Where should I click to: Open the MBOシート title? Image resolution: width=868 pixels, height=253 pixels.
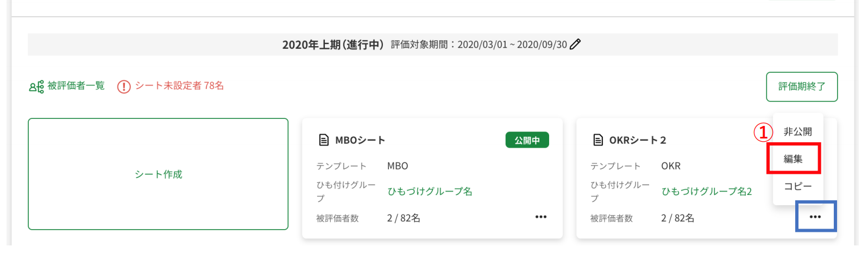point(360,140)
